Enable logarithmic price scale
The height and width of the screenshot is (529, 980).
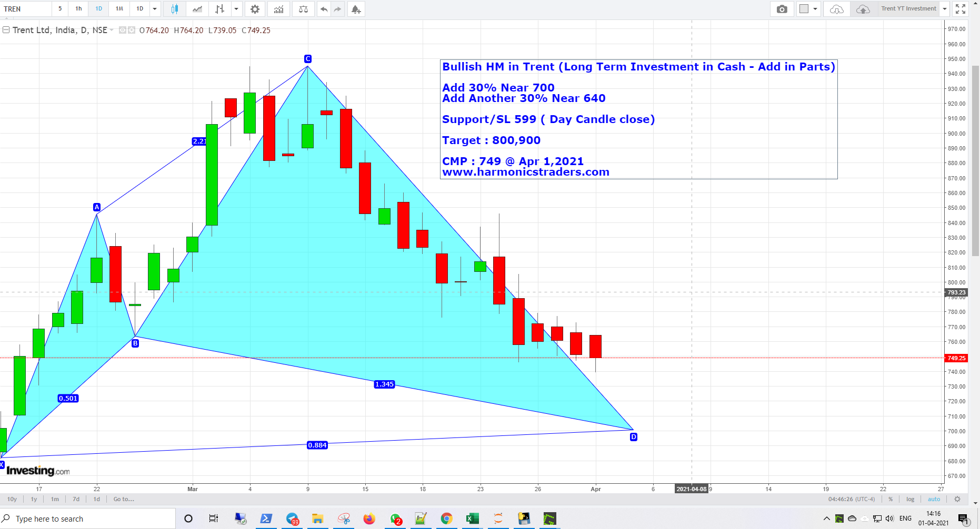tap(910, 499)
